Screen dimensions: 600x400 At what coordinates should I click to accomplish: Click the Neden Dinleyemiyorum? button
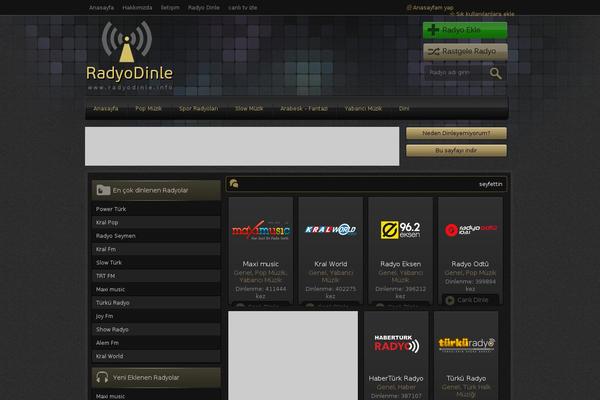click(x=456, y=133)
